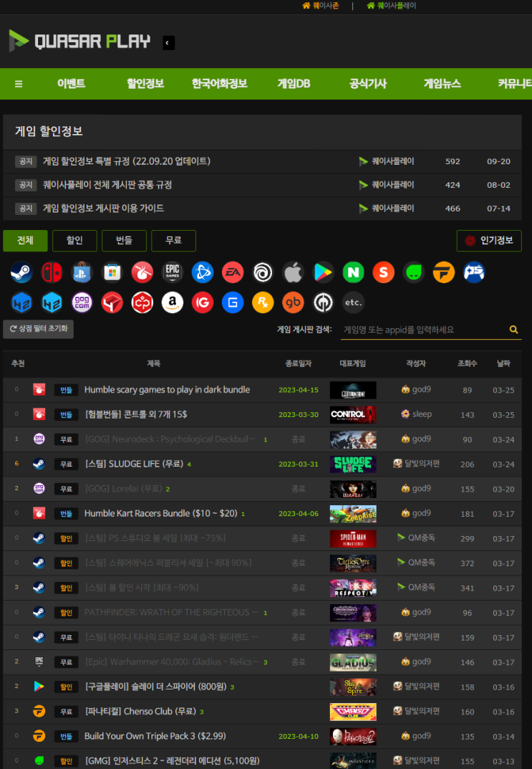The height and width of the screenshot is (769, 532).
Task: Open author sleep's profile
Action: click(417, 414)
